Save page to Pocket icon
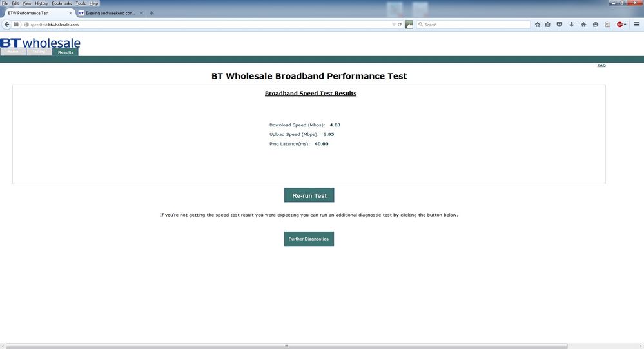 [x=560, y=25]
